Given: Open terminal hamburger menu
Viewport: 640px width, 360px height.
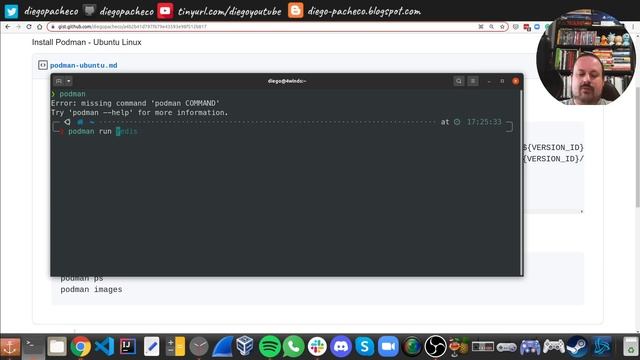Looking at the screenshot, I should 473,81.
